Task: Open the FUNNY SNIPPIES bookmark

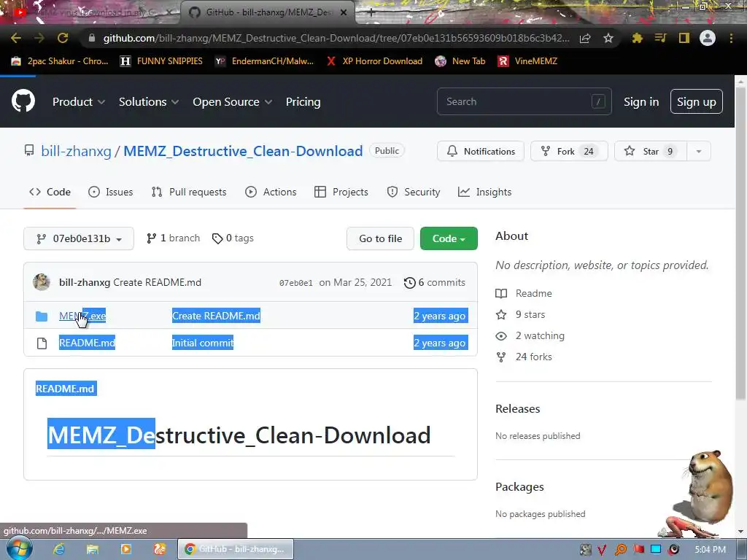Action: coord(161,61)
